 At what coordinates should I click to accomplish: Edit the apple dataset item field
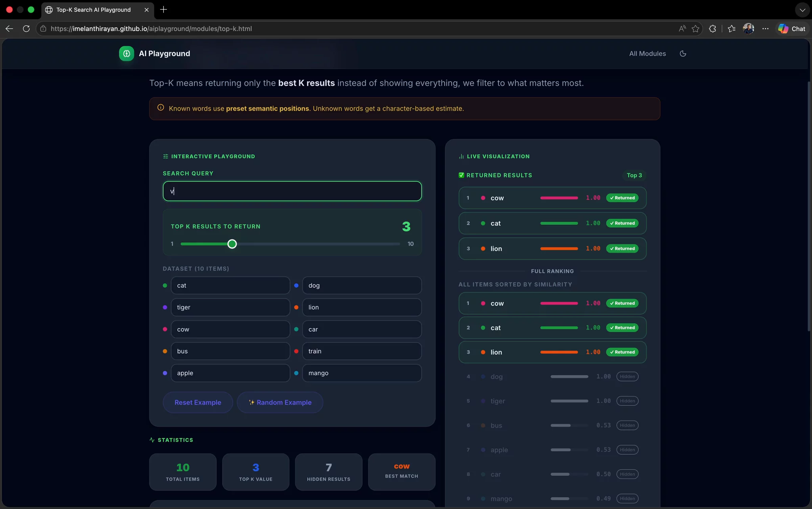coord(230,373)
